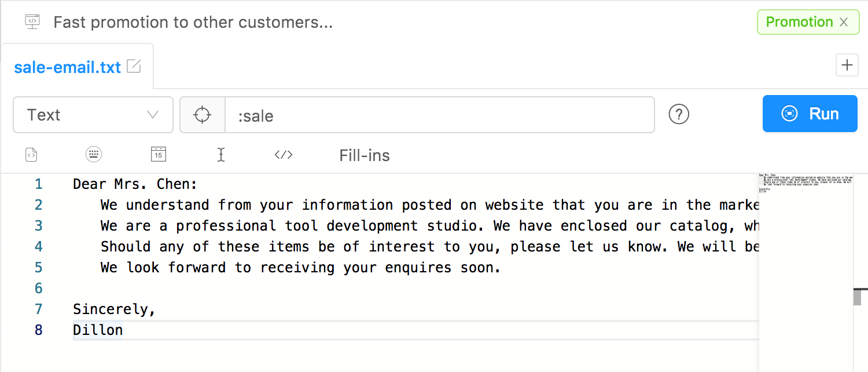Click the calendar date icon
Viewport: 868px width, 372px height.
158,154
